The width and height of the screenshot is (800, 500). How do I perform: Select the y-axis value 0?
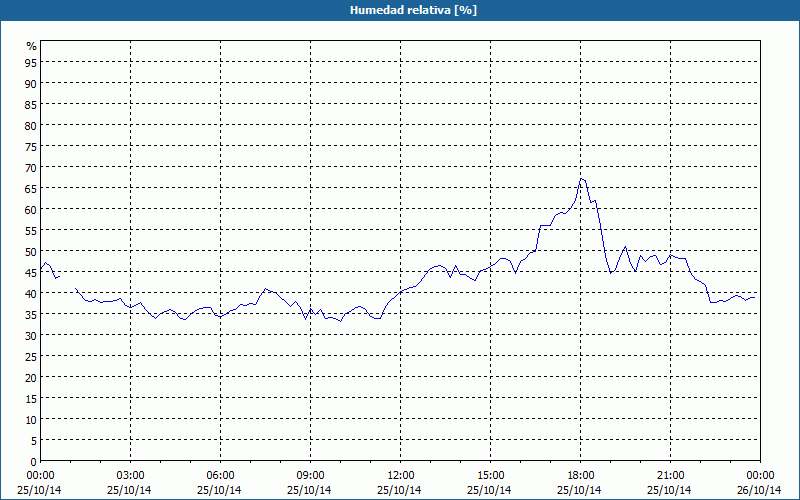[x=34, y=462]
